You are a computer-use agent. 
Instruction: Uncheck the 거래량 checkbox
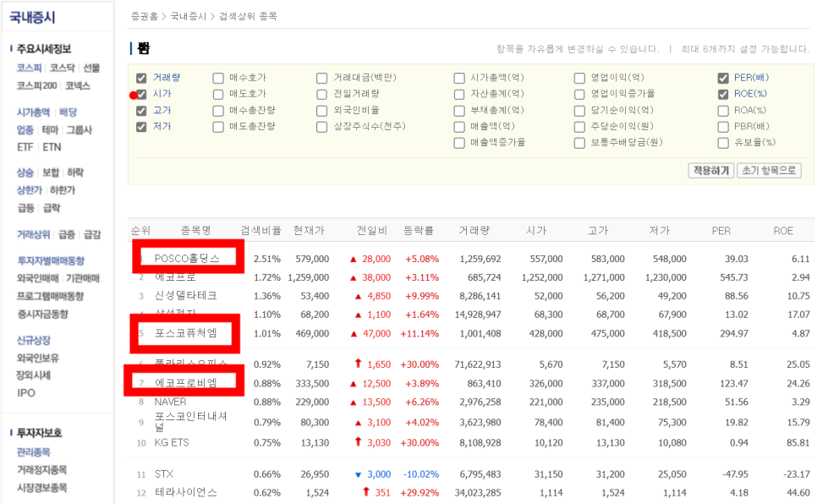point(141,78)
